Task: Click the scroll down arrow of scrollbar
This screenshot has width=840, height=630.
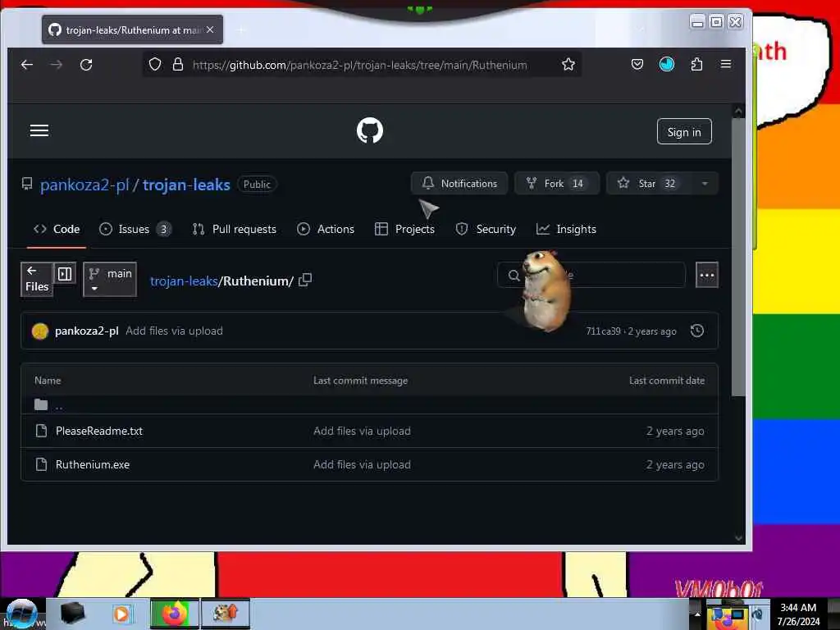Action: click(x=739, y=538)
